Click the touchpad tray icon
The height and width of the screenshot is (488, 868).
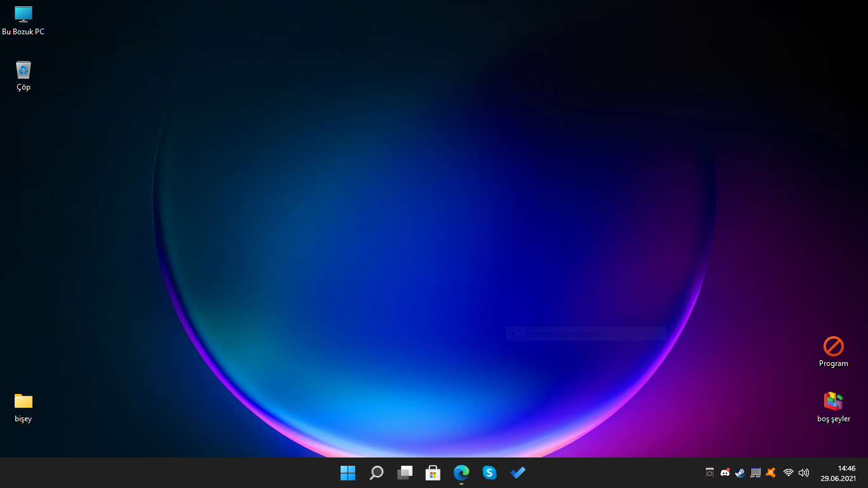[x=756, y=473]
